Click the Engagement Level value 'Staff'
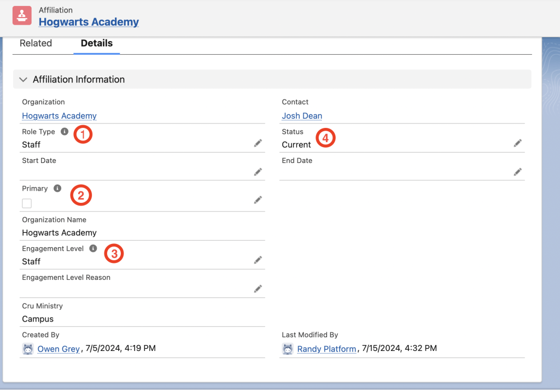This screenshot has width=560, height=392. click(x=31, y=261)
